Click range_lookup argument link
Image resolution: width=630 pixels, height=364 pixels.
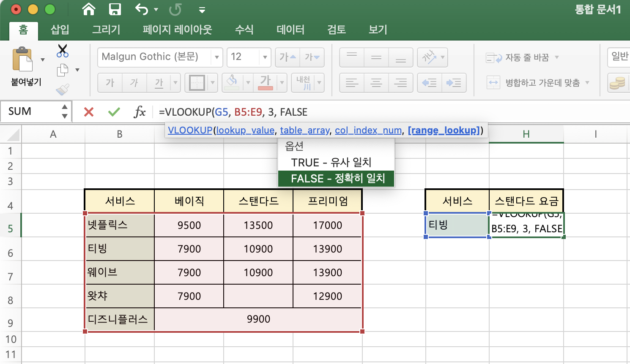tap(444, 130)
